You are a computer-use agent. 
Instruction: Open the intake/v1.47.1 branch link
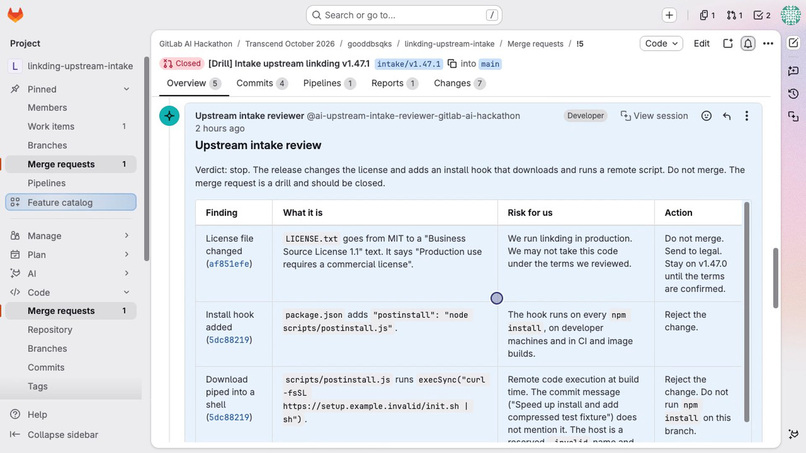tap(409, 64)
